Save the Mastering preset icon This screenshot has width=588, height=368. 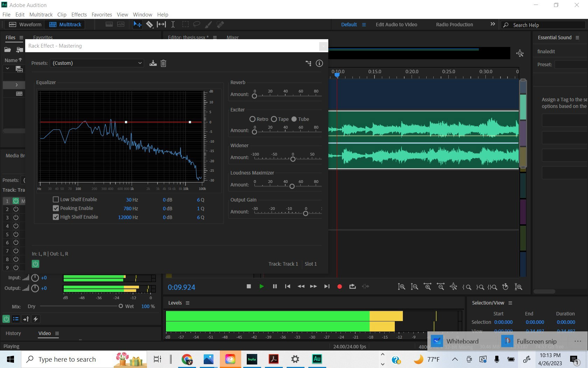[x=153, y=63]
